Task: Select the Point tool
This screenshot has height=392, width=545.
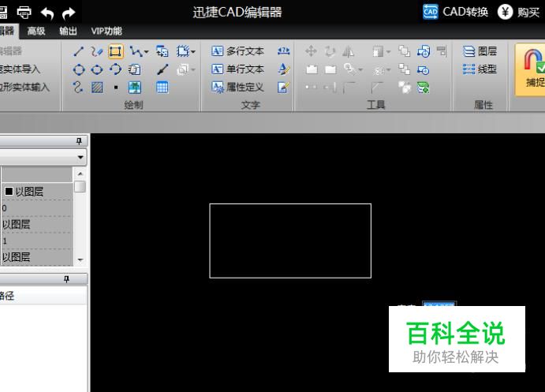Action: tap(116, 88)
